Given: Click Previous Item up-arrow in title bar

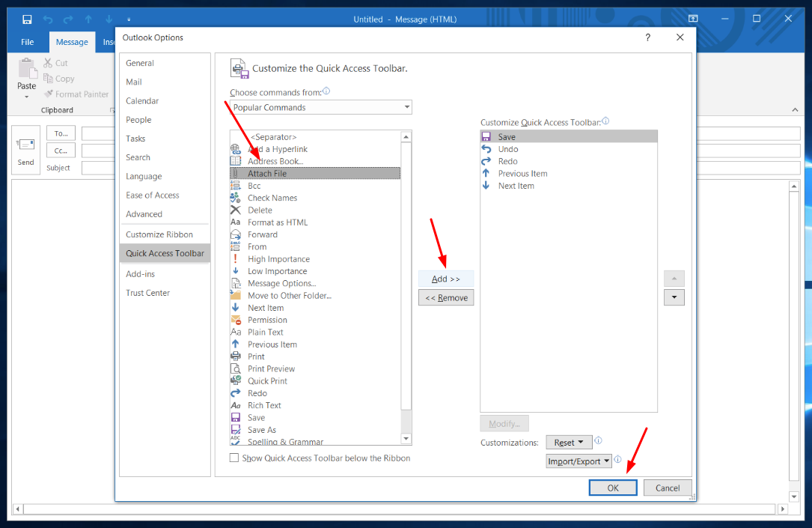Looking at the screenshot, I should pos(88,19).
